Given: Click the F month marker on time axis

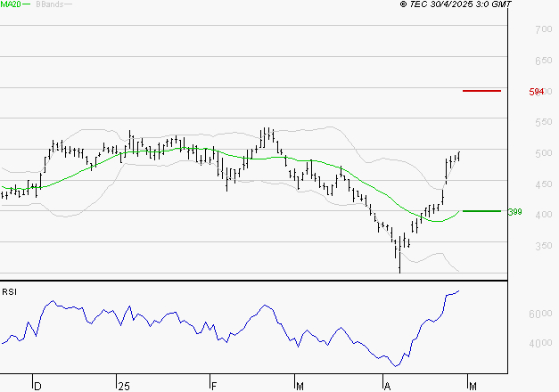Looking at the screenshot, I should click(214, 386).
